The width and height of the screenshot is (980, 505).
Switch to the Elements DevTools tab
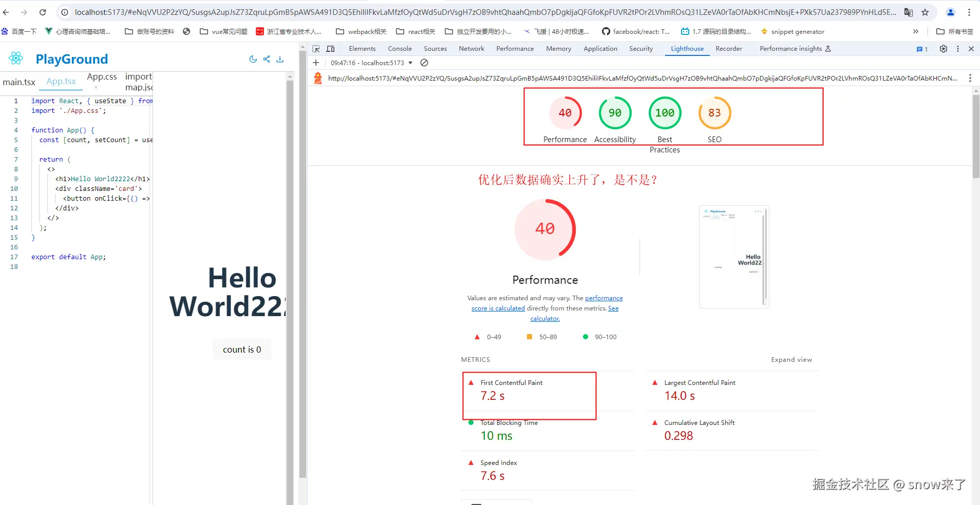[x=362, y=49]
